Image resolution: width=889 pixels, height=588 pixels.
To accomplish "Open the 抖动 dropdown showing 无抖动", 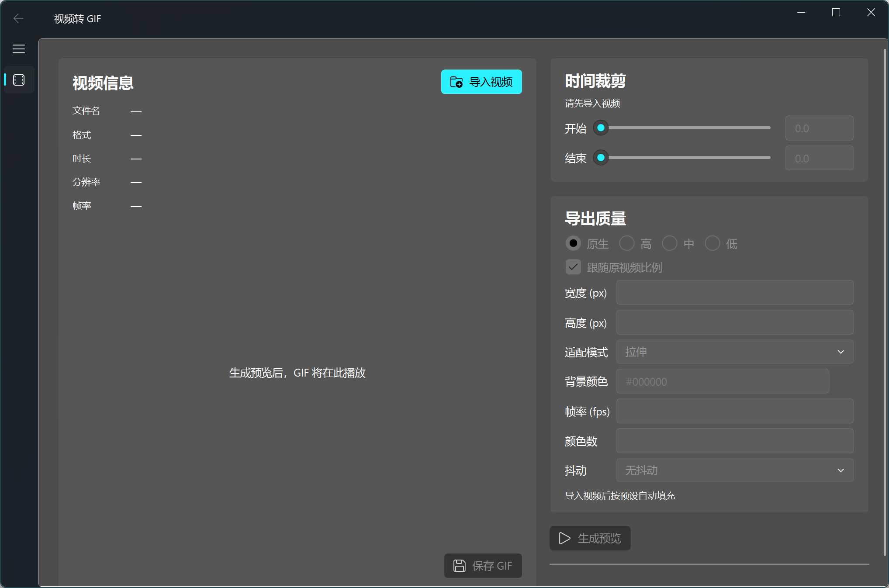I will pos(735,470).
